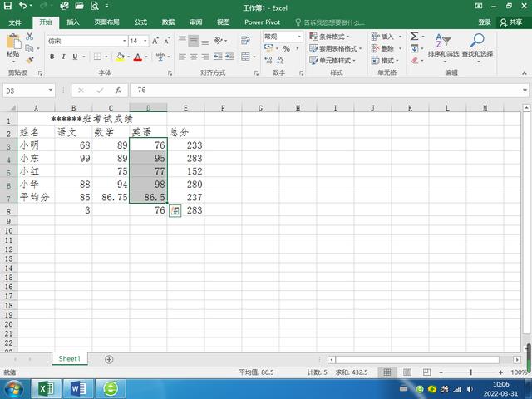Click the Insert Function fx icon
Screen dimensions: 532x399
pyautogui.click(x=118, y=91)
